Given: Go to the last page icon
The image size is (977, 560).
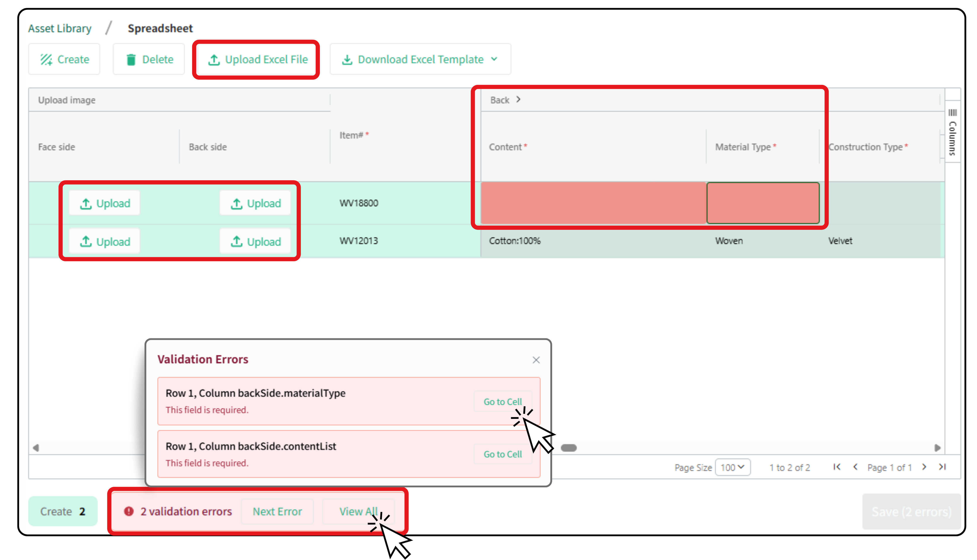Looking at the screenshot, I should click(942, 467).
